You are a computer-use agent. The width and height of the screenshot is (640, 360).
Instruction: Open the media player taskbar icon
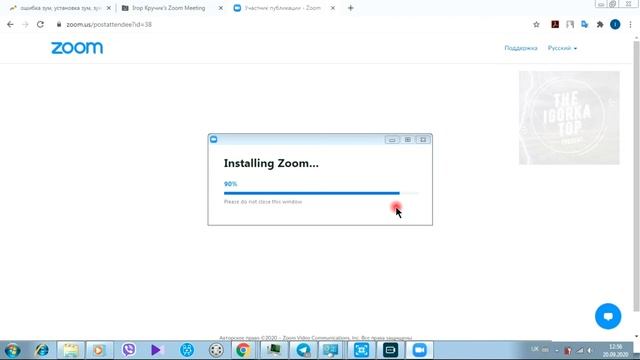click(99, 350)
